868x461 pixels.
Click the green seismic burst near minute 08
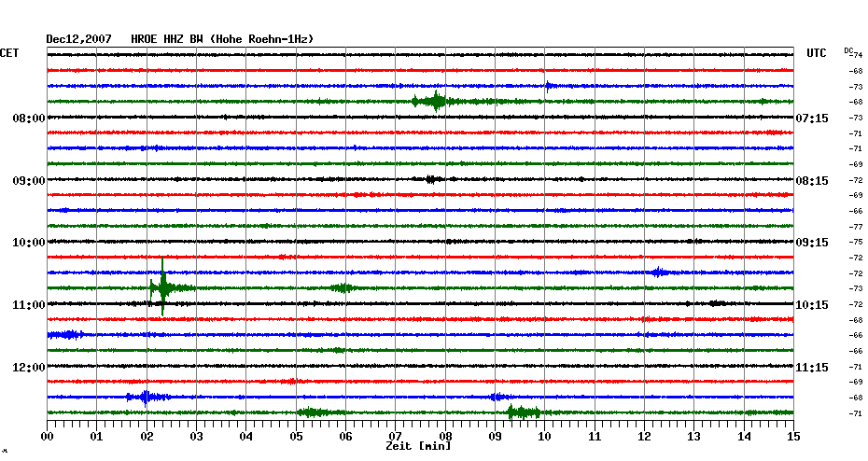(x=435, y=102)
